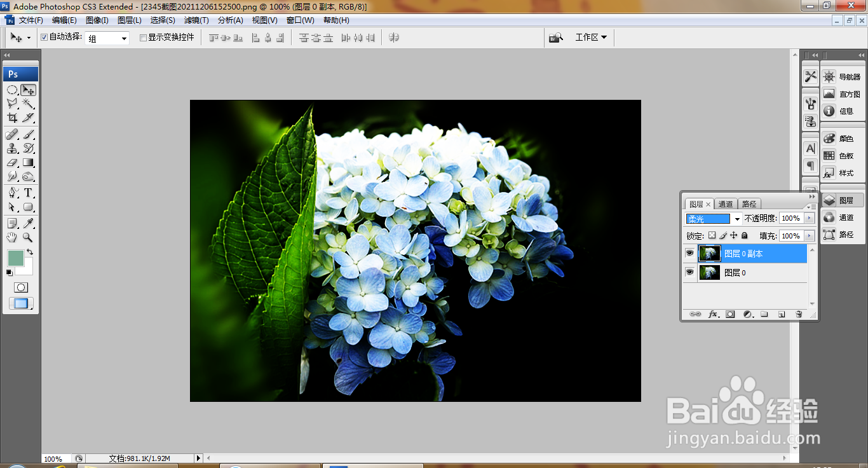Change the screen mode button

pos(21,303)
